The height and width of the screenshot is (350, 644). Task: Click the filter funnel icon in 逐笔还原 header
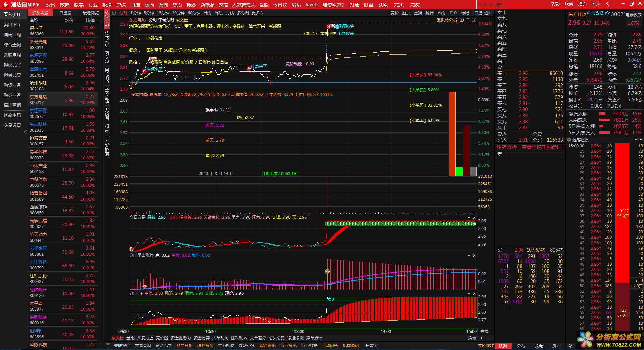pos(636,140)
